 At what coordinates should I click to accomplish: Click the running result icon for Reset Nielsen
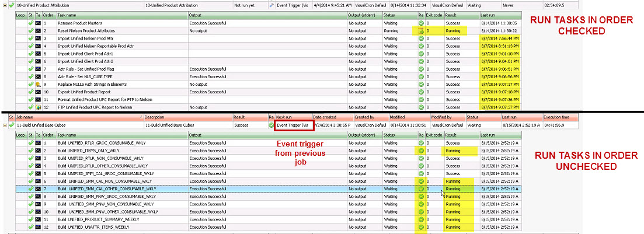[420, 30]
